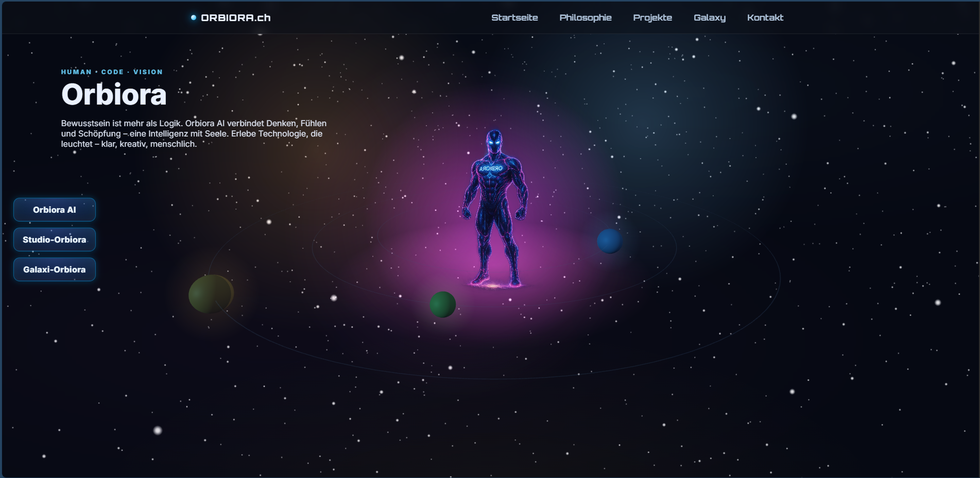Viewport: 980px width, 478px height.
Task: Open the Kontakt page
Action: pyautogui.click(x=765, y=18)
